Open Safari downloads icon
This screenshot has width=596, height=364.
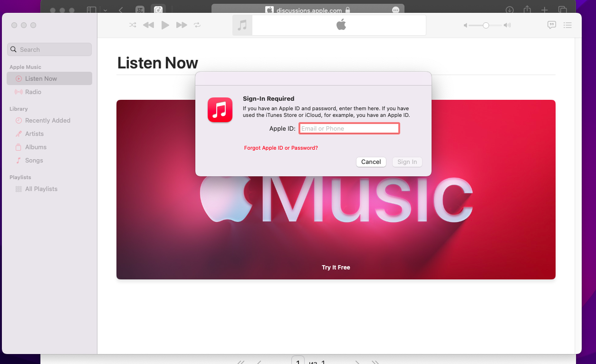[509, 10]
